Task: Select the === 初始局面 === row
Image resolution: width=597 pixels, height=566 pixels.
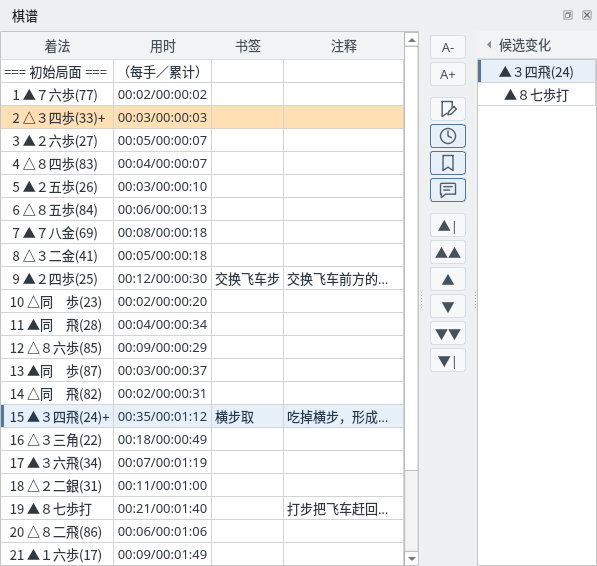Action: pos(202,72)
